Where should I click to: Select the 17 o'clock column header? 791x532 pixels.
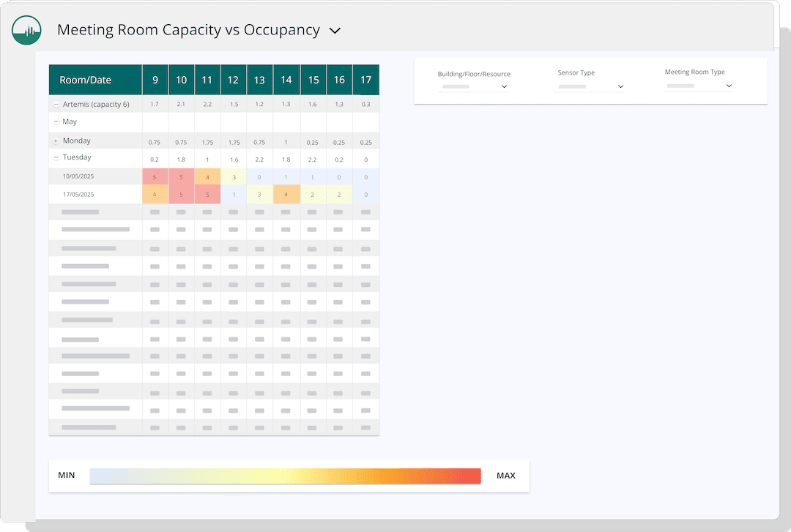[x=365, y=80]
